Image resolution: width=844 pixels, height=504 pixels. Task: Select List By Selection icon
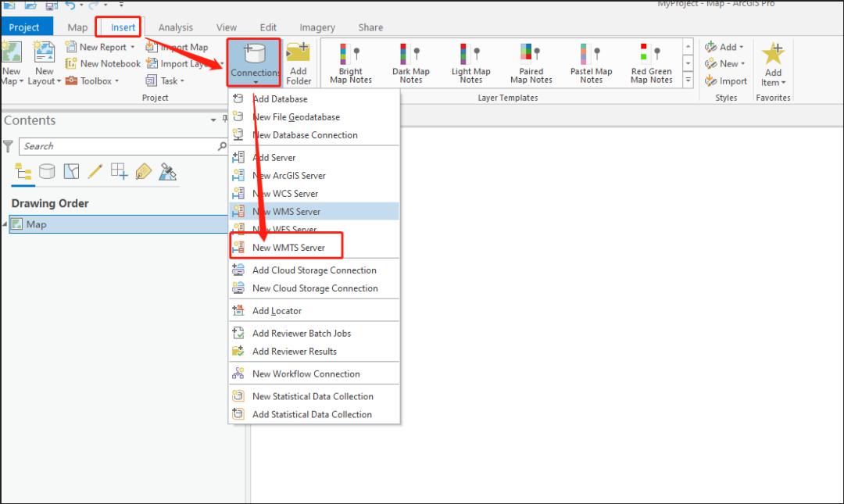(71, 171)
